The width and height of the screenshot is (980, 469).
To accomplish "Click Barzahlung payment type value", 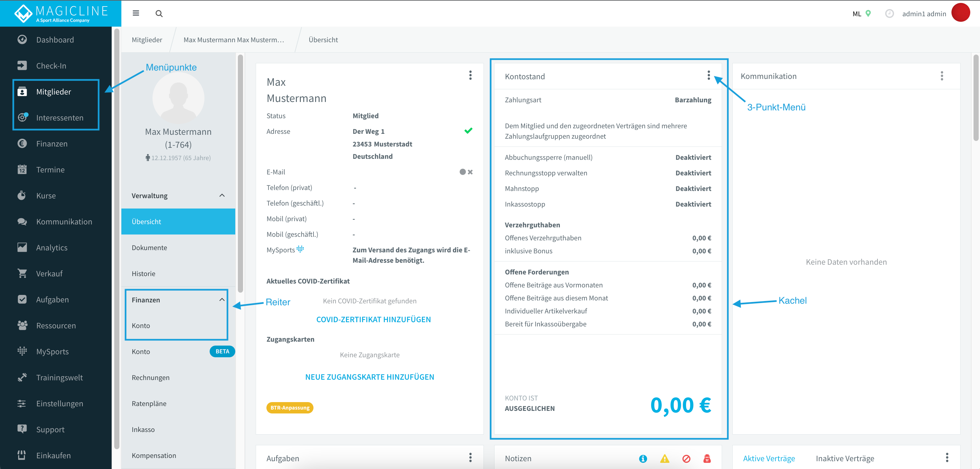I will pyautogui.click(x=693, y=100).
